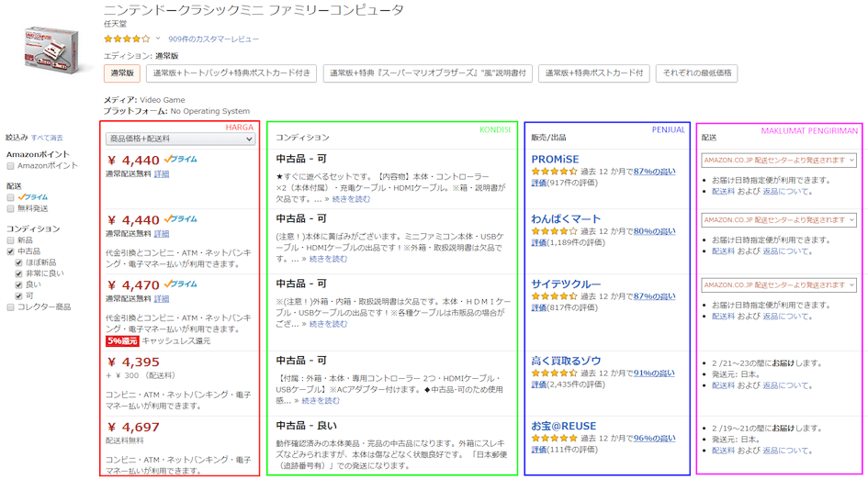The image size is (868, 479).
Task: Click PROMiSE 87%の高い評価 rating link
Action: pos(654,172)
